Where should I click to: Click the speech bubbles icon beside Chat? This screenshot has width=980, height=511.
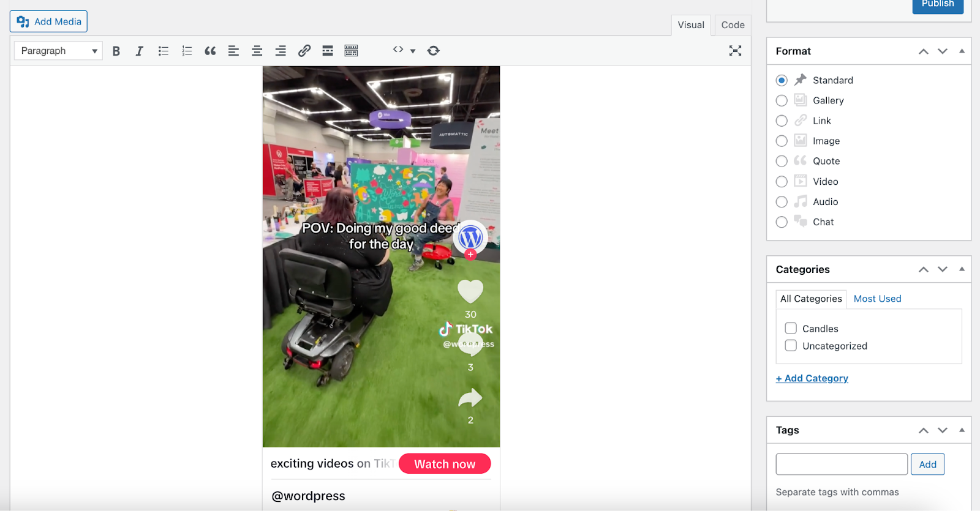click(x=801, y=221)
